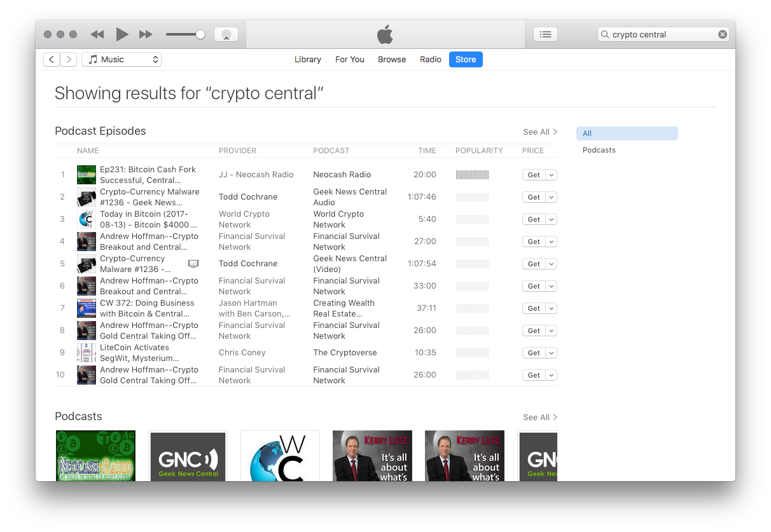This screenshot has height=532, width=771.
Task: Click provider Chris Coney
Action: pyautogui.click(x=242, y=353)
